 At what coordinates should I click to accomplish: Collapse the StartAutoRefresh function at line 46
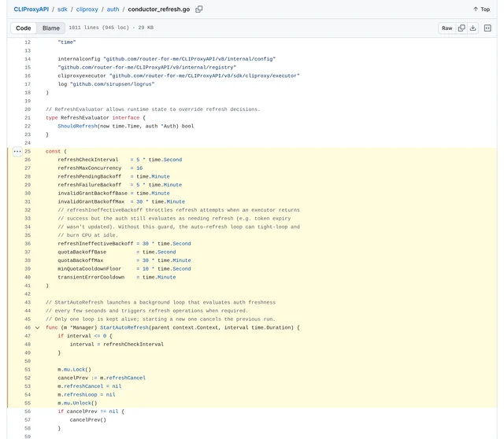click(x=37, y=327)
